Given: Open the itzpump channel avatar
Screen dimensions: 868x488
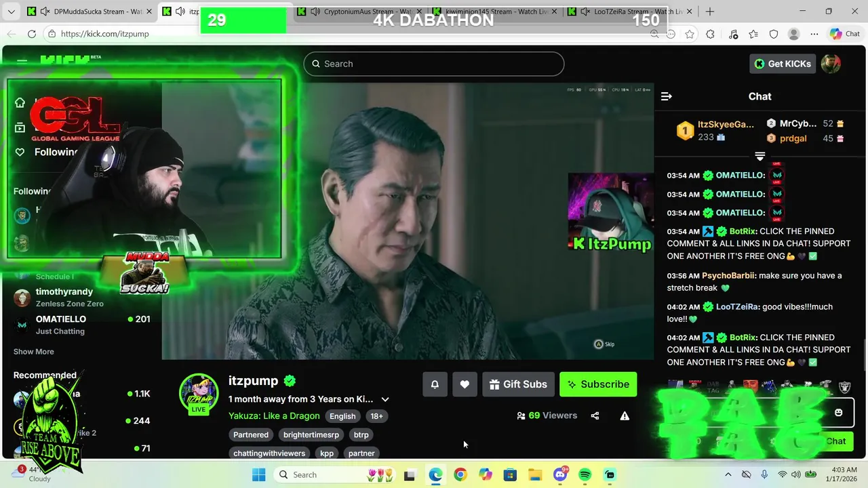Looking at the screenshot, I should click(199, 392).
